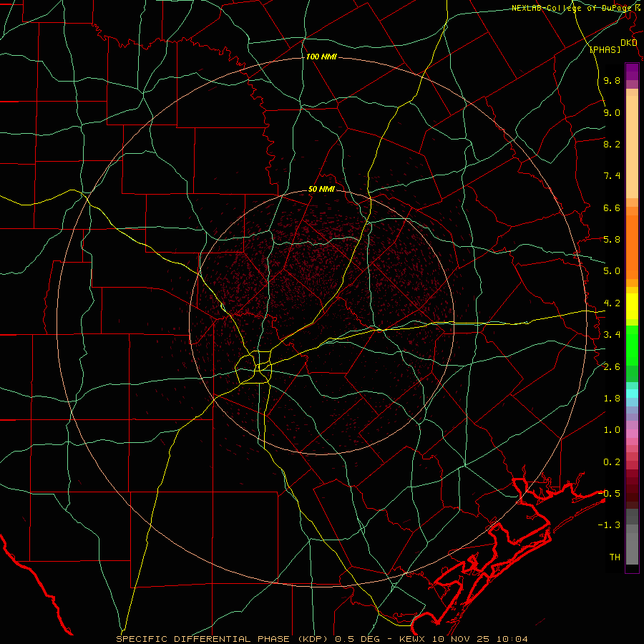Click the KEWX radar site identifier

click(x=413, y=639)
